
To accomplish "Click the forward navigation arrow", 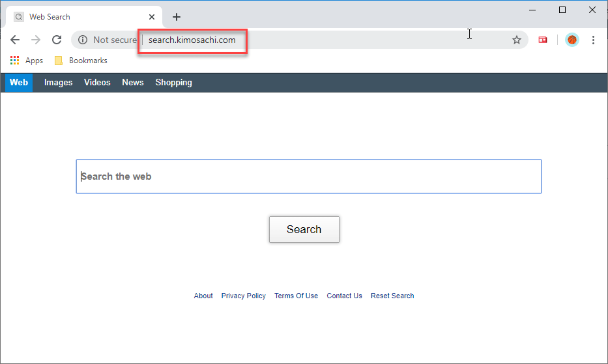I will click(36, 40).
